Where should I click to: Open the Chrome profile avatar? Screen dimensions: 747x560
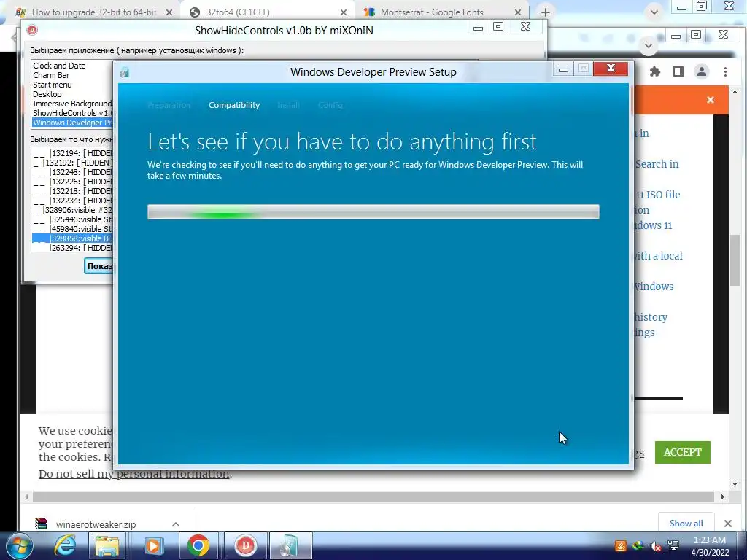coord(701,71)
